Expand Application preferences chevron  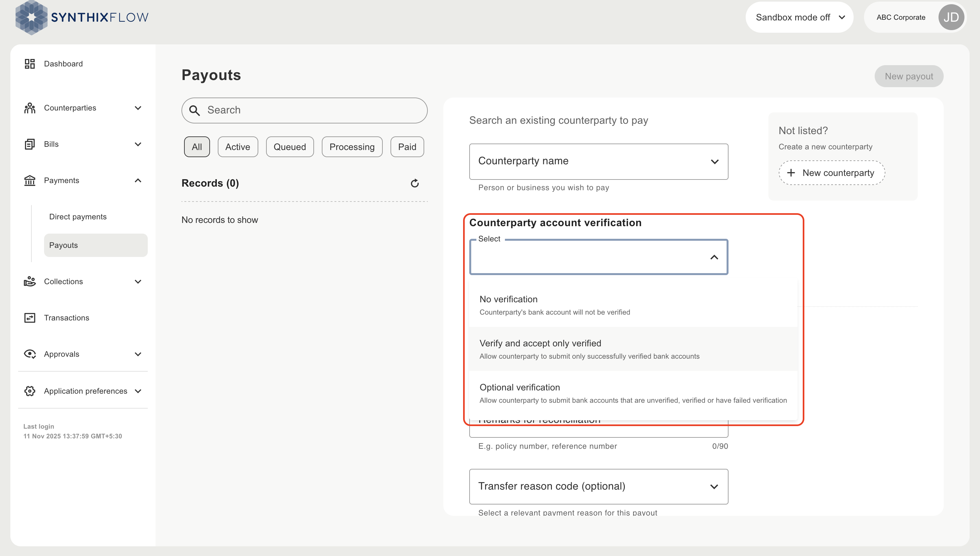click(138, 391)
